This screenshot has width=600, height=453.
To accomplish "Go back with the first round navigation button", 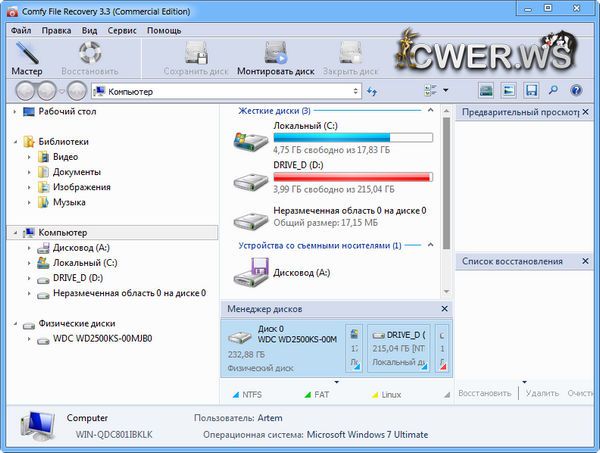I will 26,91.
